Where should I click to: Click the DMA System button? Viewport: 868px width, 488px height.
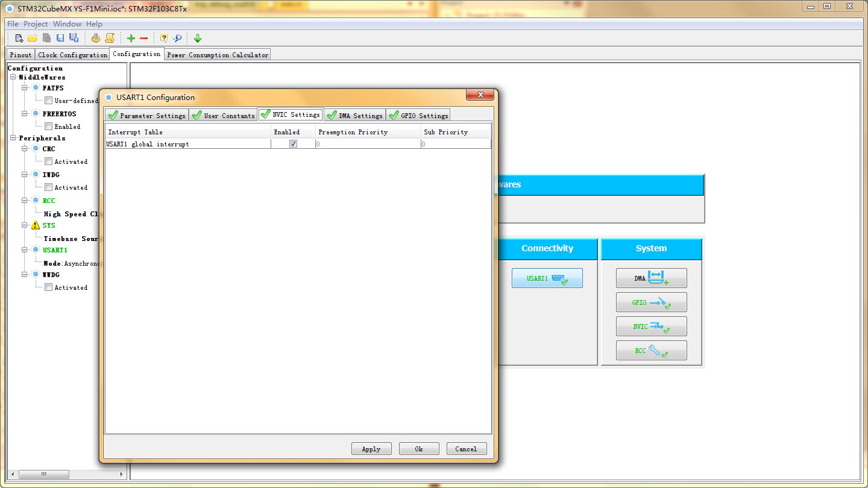pyautogui.click(x=652, y=278)
